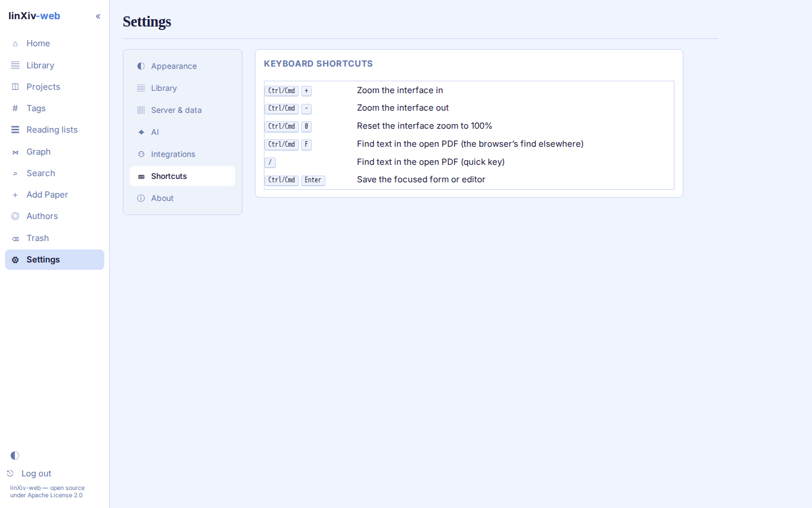Click the Log out button
Image resolution: width=812 pixels, height=508 pixels.
pos(29,474)
